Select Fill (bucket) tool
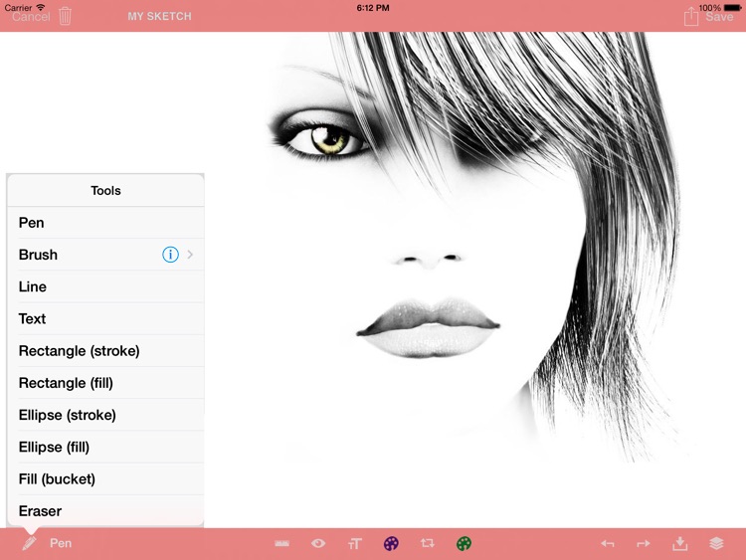The image size is (746, 560). pyautogui.click(x=105, y=479)
